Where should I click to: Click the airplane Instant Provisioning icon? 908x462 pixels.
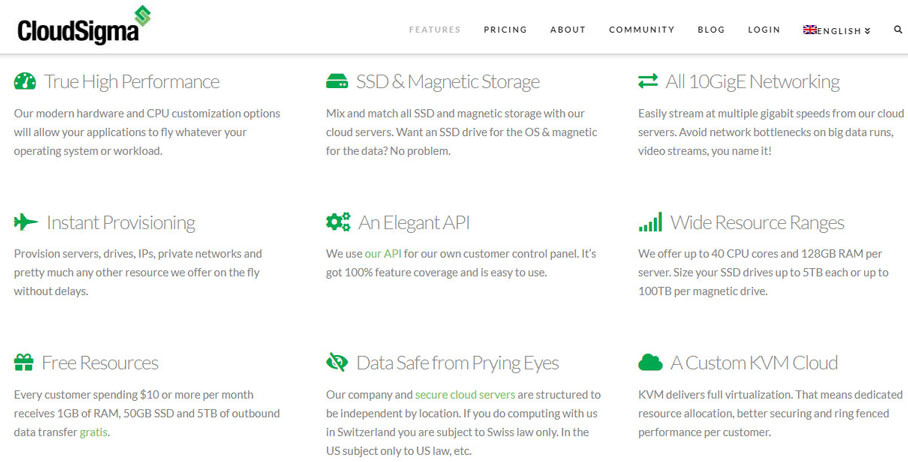(25, 222)
